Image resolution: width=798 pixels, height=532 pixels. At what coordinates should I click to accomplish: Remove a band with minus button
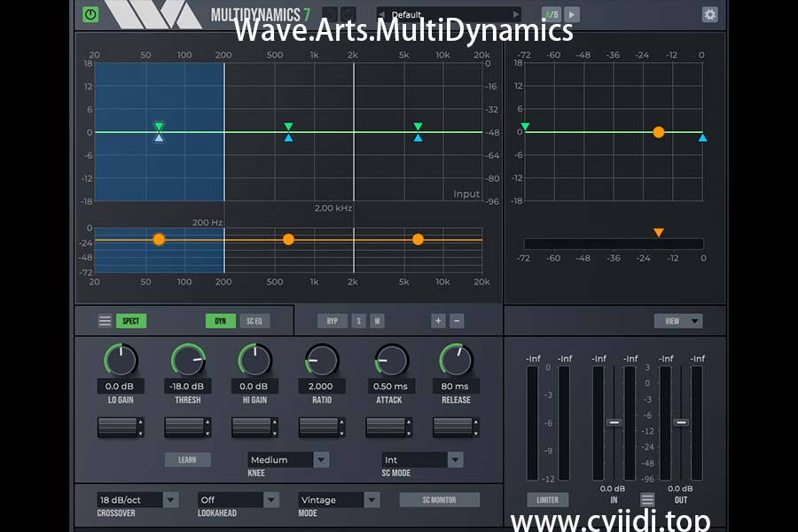pyautogui.click(x=457, y=321)
